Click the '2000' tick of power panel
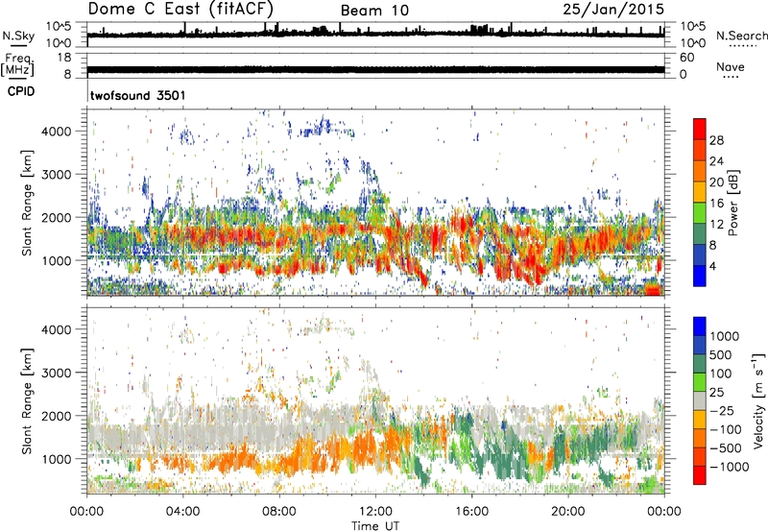Screen dimensions: 768x532 [57, 217]
